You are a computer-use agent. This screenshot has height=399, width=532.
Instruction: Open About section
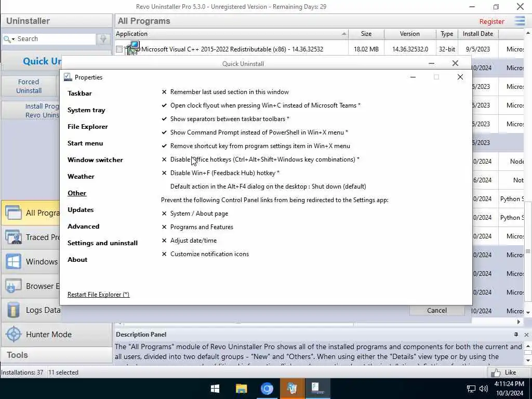point(77,260)
